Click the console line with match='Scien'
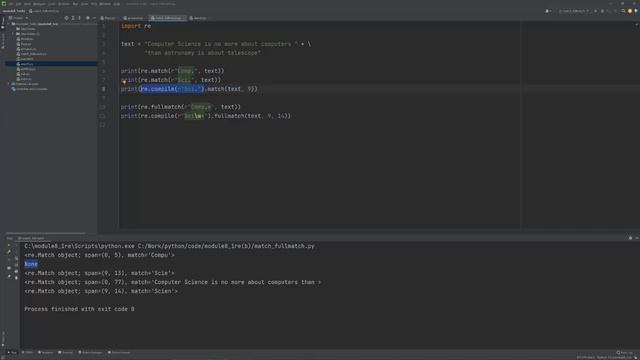 (x=101, y=291)
